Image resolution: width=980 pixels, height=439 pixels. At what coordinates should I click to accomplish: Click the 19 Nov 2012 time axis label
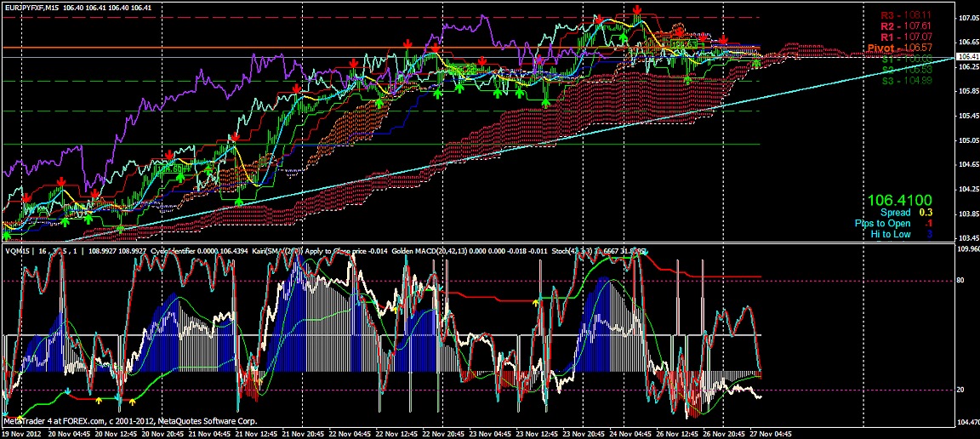pos(22,433)
